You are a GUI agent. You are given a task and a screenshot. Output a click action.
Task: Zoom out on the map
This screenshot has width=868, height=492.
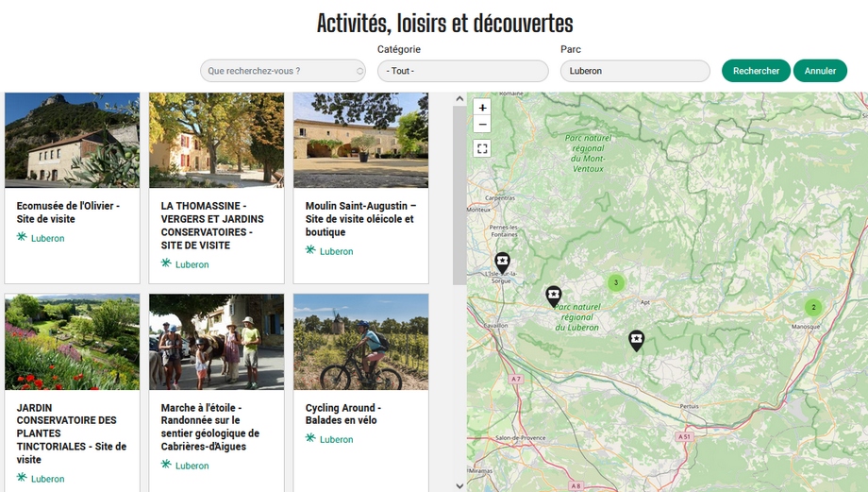pyautogui.click(x=482, y=124)
